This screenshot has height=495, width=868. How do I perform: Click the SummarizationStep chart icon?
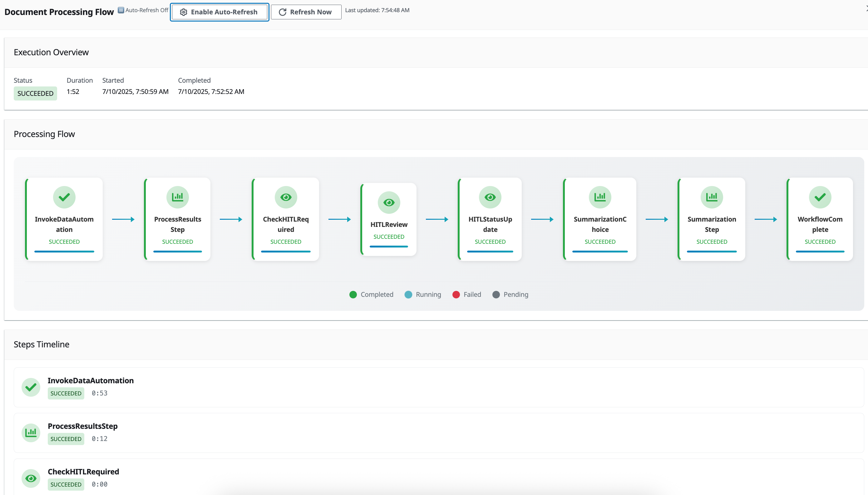coord(711,197)
